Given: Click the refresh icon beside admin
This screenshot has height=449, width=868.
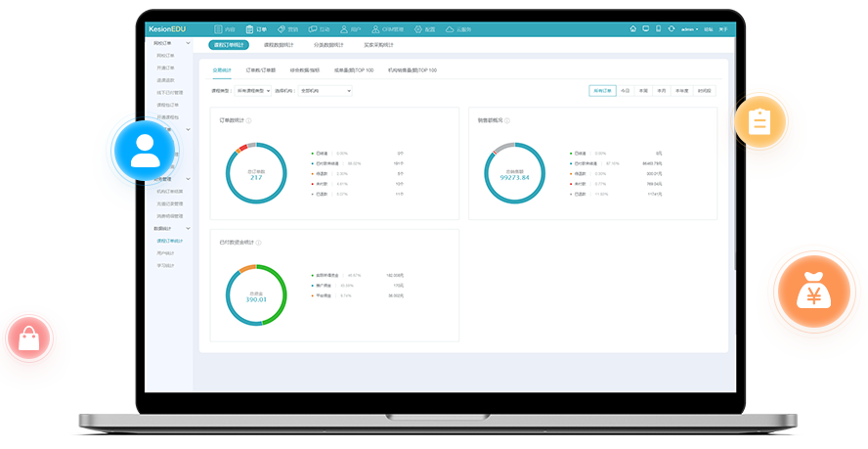Looking at the screenshot, I should [x=671, y=29].
